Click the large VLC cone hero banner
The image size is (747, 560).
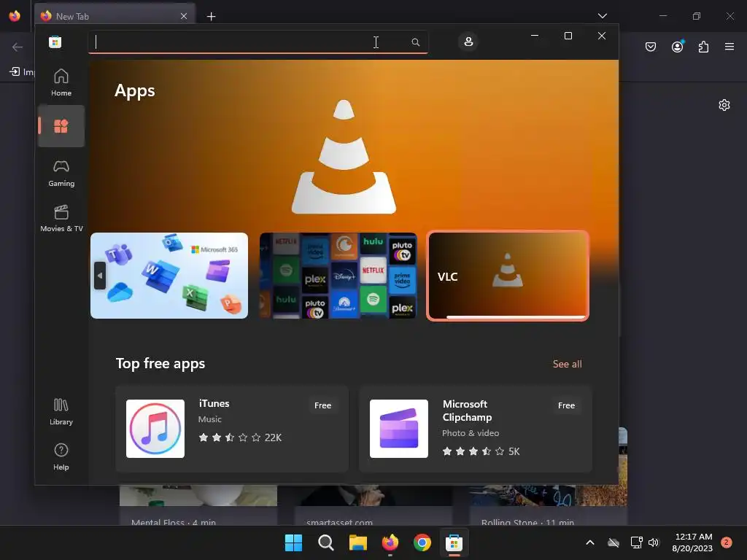pos(344,156)
